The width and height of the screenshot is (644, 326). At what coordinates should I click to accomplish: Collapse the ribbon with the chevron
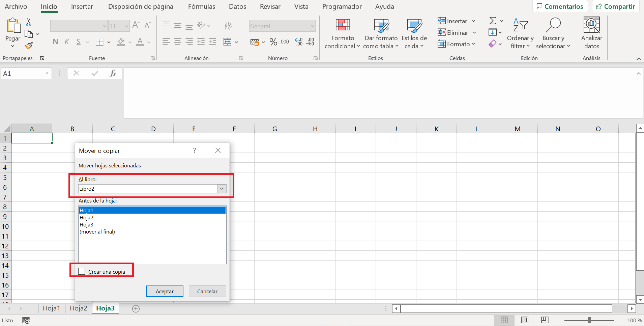639,59
